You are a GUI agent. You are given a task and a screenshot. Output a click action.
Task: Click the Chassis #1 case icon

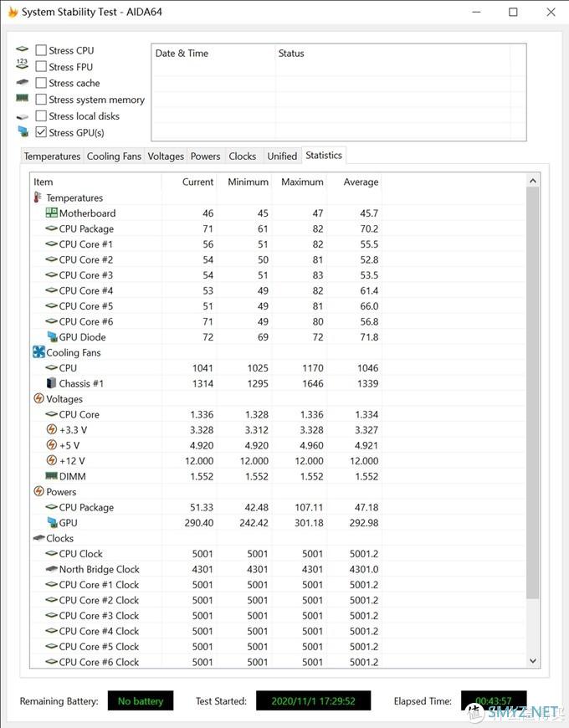click(x=52, y=383)
